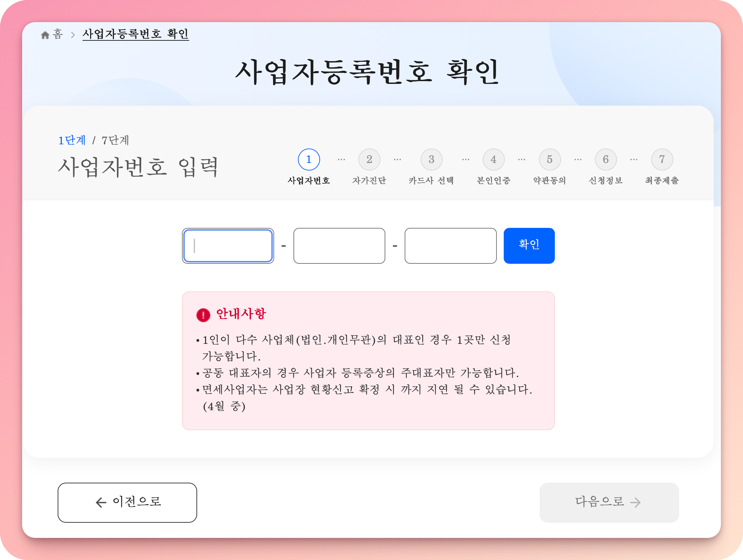743x560 pixels.
Task: Click the 1단계 step indicator text
Action: [72, 140]
